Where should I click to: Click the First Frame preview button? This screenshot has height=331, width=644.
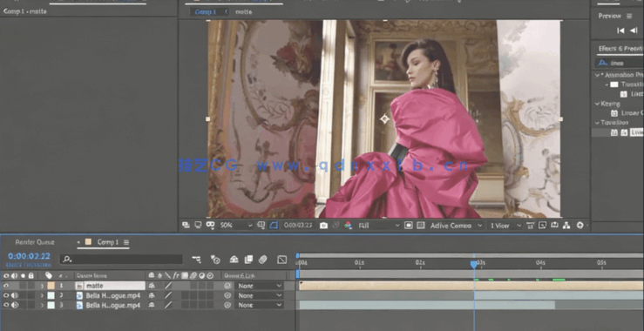(621, 30)
